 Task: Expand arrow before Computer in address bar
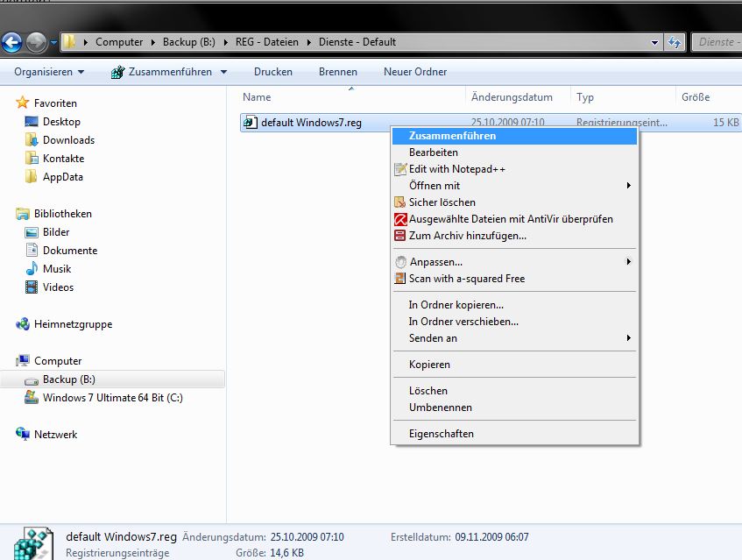pos(86,42)
